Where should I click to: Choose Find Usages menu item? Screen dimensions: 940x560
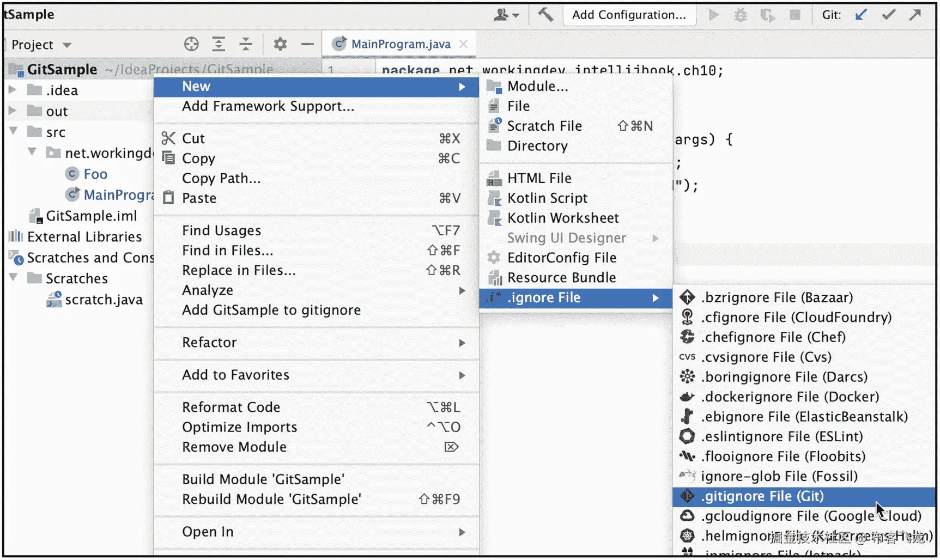[316, 230]
